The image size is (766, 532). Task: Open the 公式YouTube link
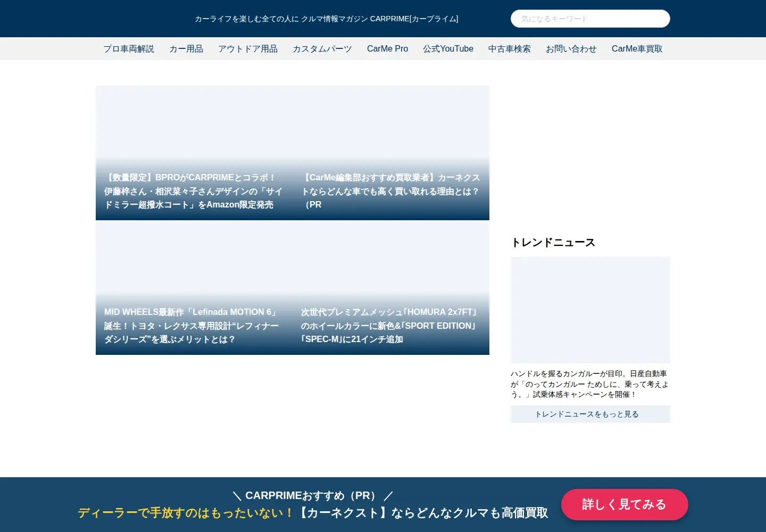click(x=448, y=49)
